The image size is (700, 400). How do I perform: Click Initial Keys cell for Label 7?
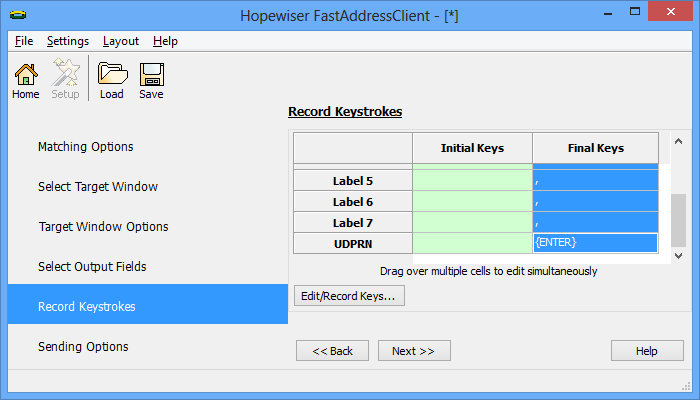pos(472,223)
